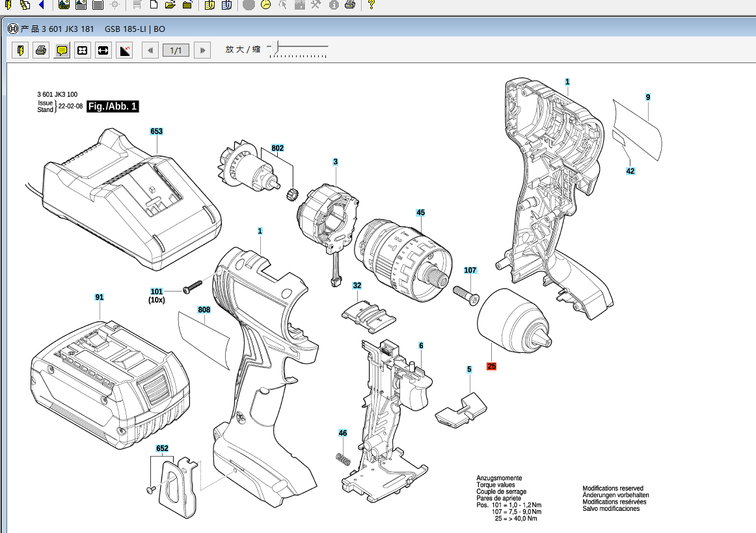
Task: Click the crossed tools icon in top toolbar
Action: pos(316,5)
